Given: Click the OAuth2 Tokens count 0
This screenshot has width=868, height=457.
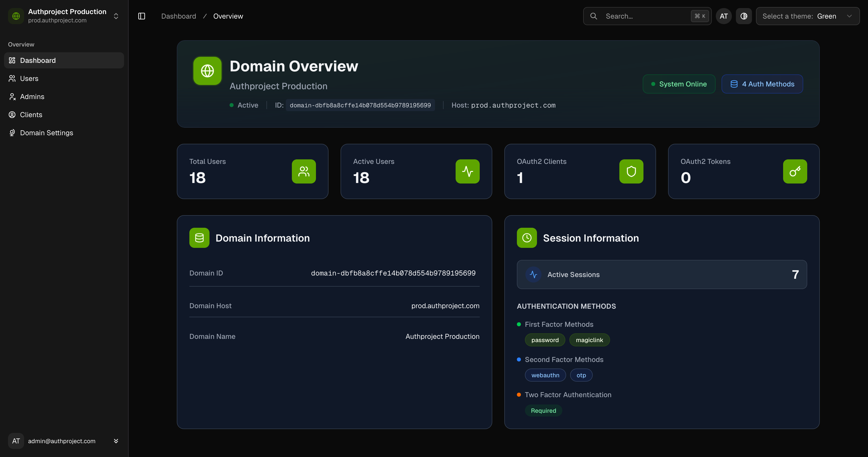Looking at the screenshot, I should [686, 178].
